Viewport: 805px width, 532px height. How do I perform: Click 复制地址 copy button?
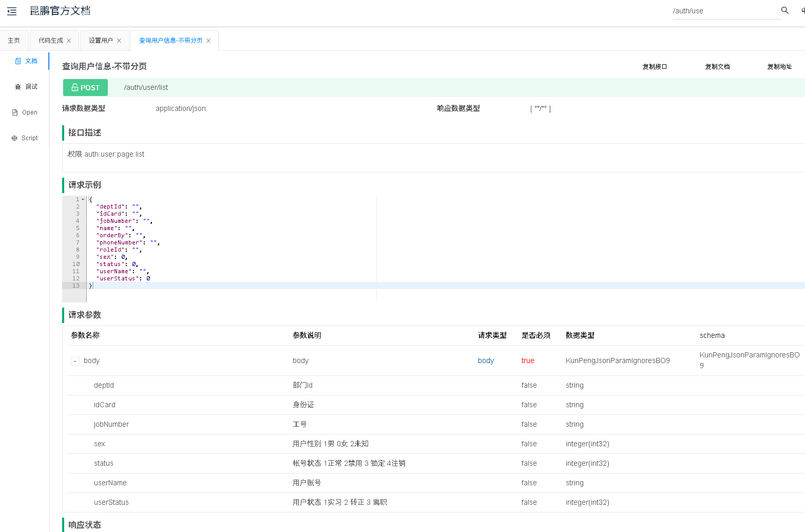779,67
